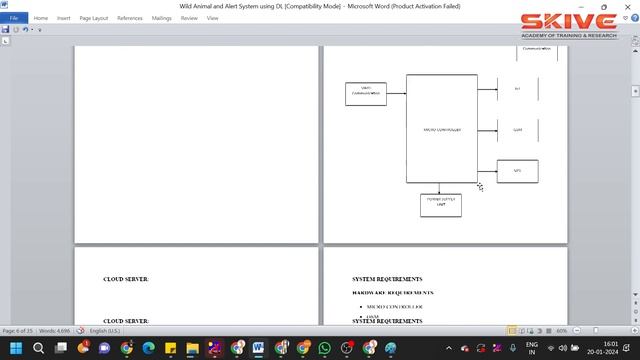Open the Page Layout tab
This screenshot has height=360, width=640.
pyautogui.click(x=93, y=18)
